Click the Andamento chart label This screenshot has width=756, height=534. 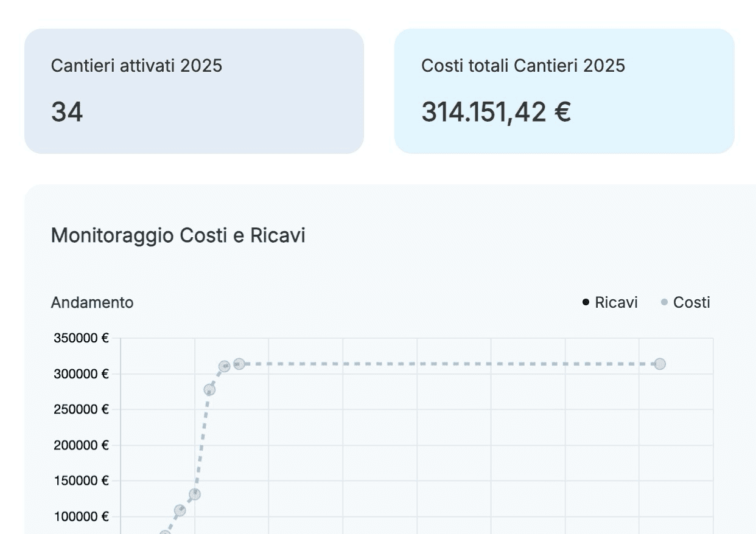click(92, 302)
